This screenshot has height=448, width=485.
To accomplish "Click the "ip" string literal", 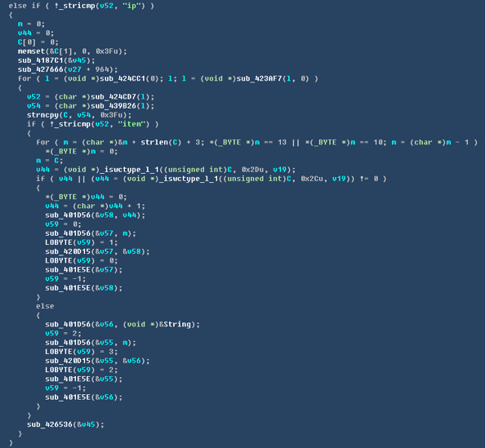I will 131,6.
